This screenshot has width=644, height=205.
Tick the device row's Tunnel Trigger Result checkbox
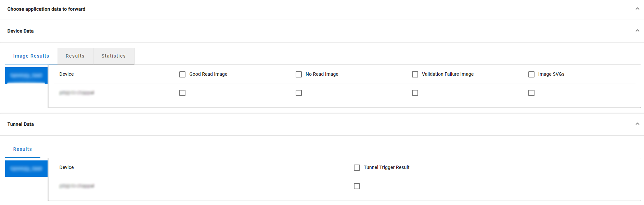point(357,186)
